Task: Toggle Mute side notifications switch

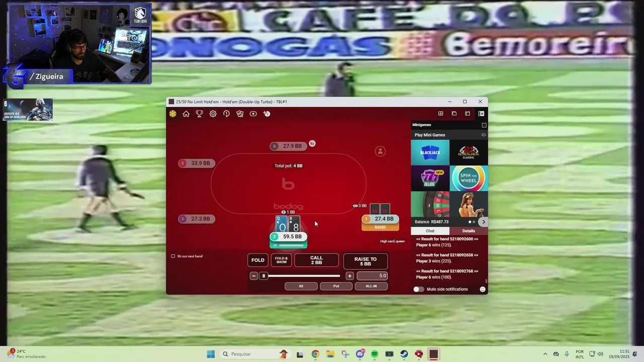Action: click(x=419, y=289)
